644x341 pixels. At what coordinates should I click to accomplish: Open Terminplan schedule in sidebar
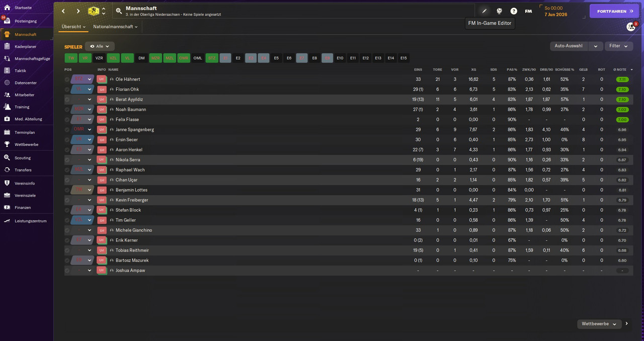[25, 132]
